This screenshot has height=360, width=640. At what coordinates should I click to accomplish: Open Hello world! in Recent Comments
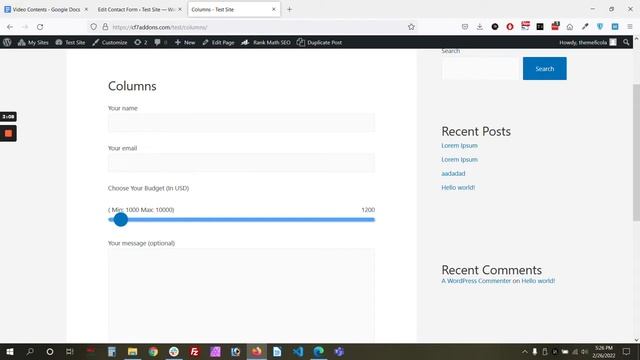(x=538, y=281)
